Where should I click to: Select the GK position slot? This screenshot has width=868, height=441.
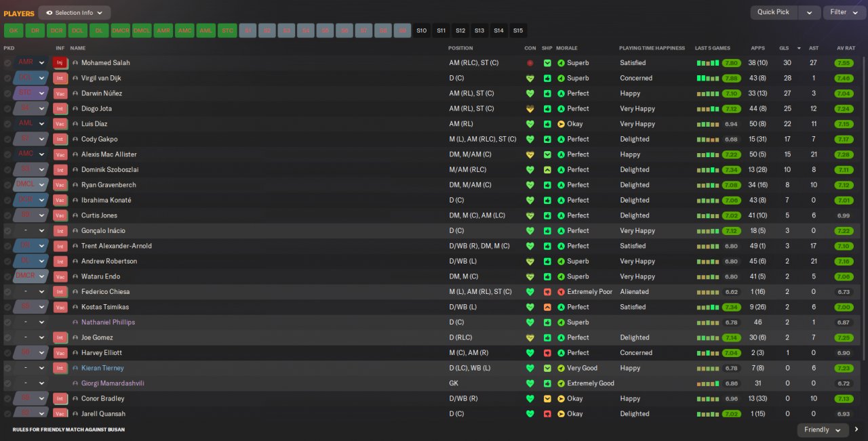click(x=14, y=30)
